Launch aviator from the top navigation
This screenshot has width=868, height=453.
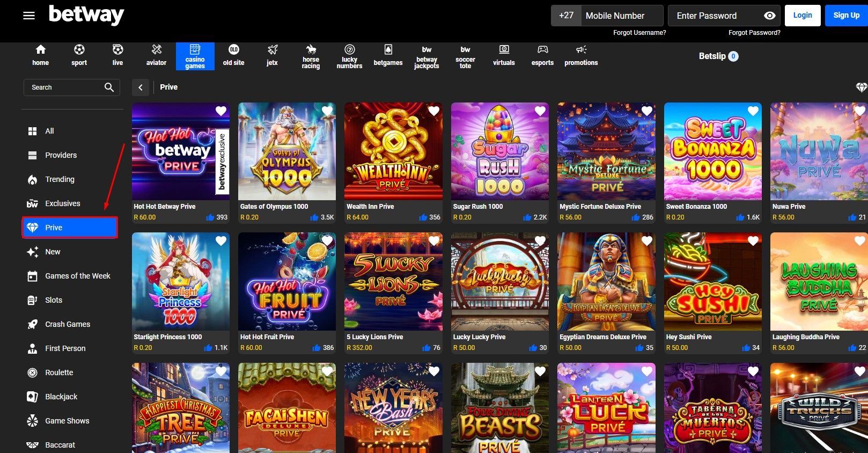click(157, 56)
